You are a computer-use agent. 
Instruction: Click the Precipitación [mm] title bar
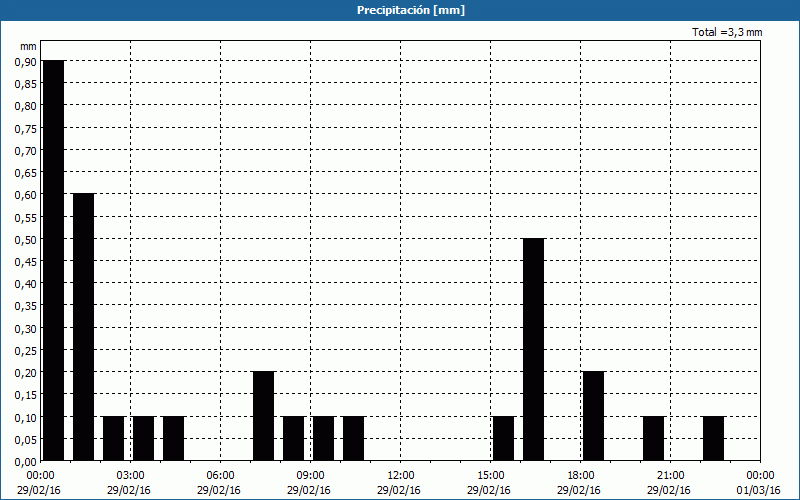coord(400,10)
